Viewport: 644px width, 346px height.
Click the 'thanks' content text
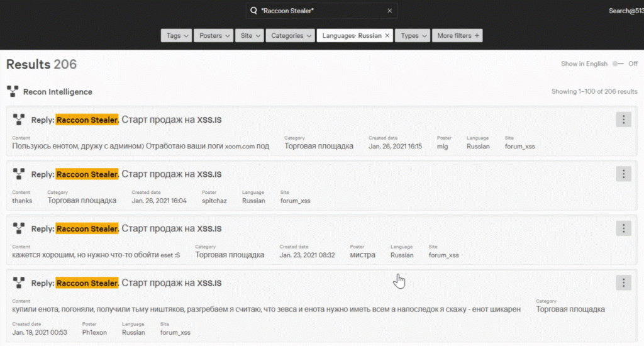click(x=22, y=201)
